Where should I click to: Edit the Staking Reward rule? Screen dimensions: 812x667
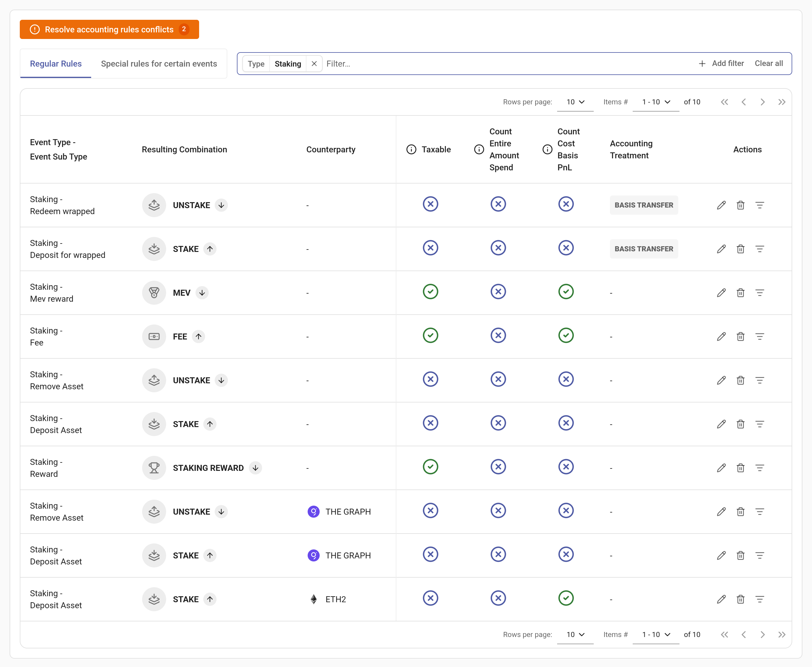click(x=721, y=468)
